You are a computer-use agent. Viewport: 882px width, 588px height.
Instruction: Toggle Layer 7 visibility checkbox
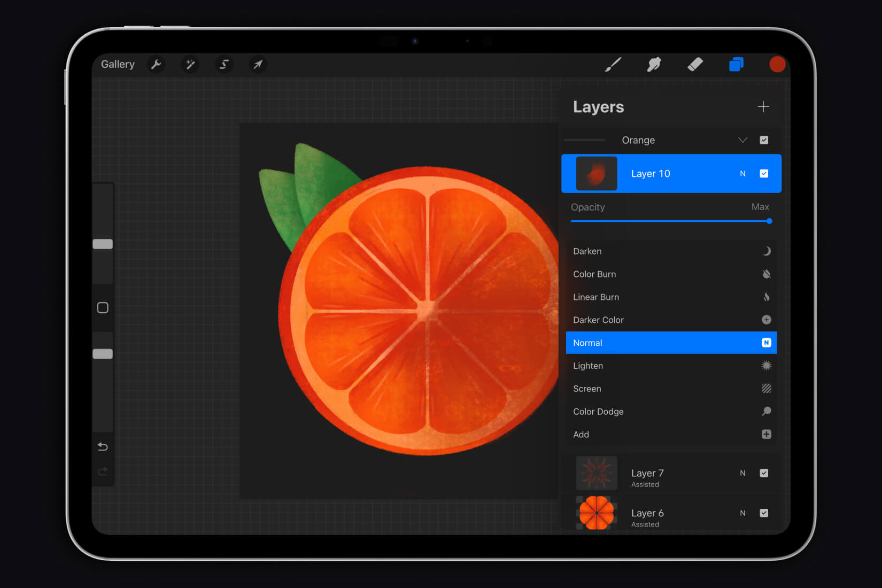click(764, 473)
